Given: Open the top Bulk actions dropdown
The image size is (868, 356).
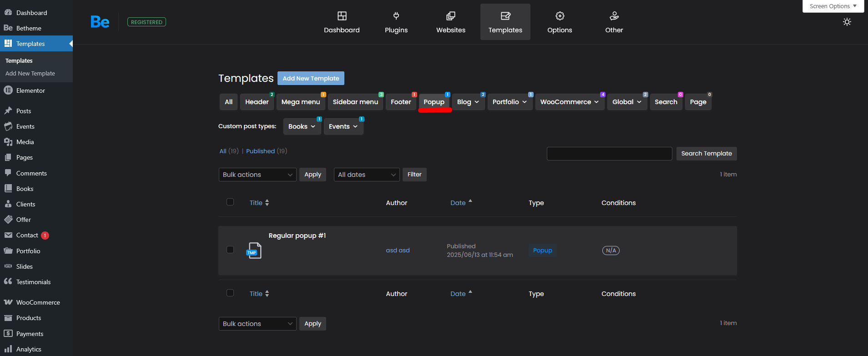Looking at the screenshot, I should click(x=257, y=175).
